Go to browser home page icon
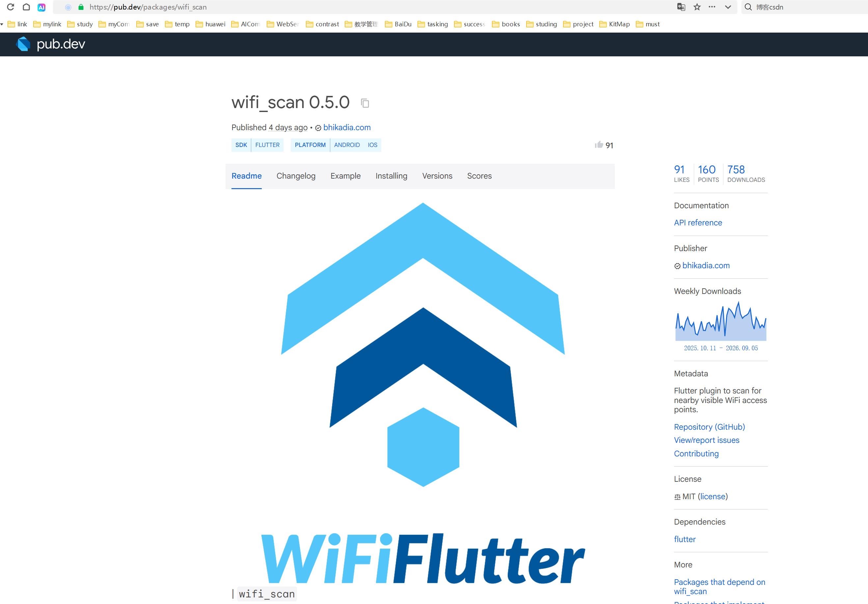This screenshot has height=604, width=868. pyautogui.click(x=26, y=7)
